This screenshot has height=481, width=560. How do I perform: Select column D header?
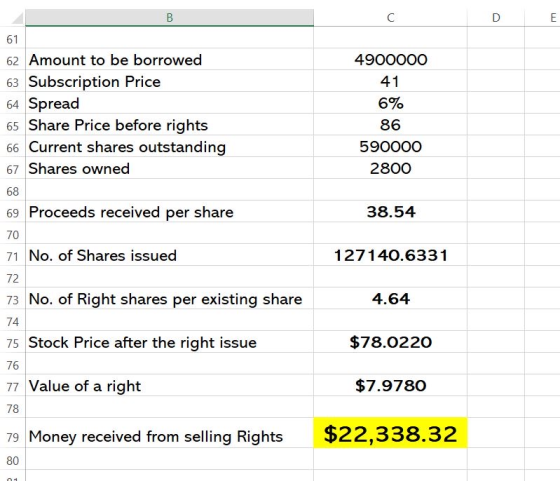tap(496, 17)
